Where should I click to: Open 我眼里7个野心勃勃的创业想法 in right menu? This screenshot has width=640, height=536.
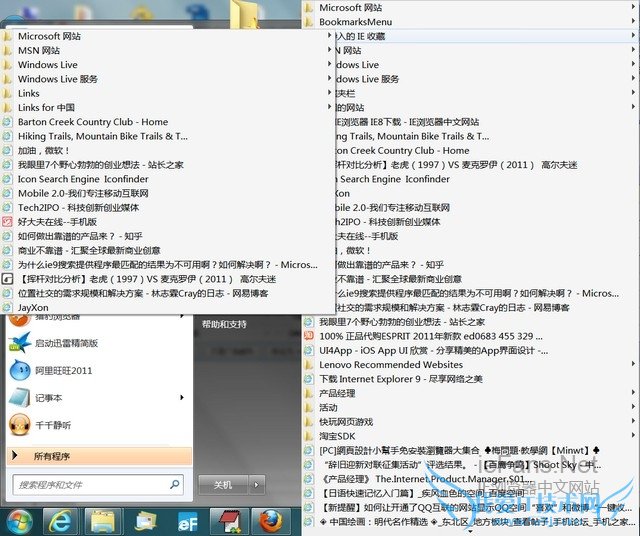pyautogui.click(x=471, y=322)
